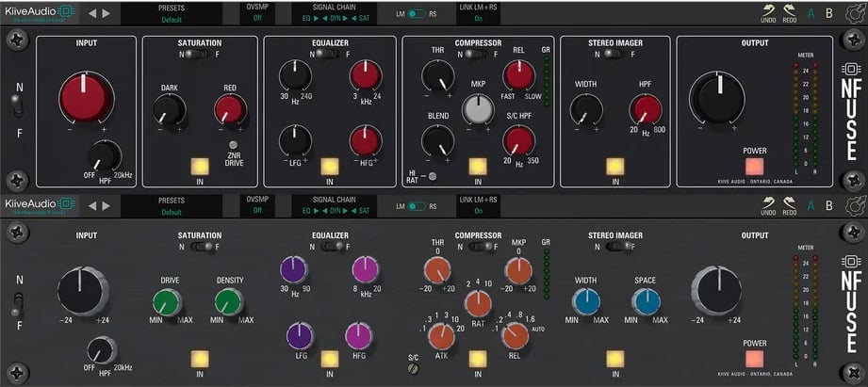Select A state in bottom plugin
Viewport: 868px width, 387px height.
point(811,205)
